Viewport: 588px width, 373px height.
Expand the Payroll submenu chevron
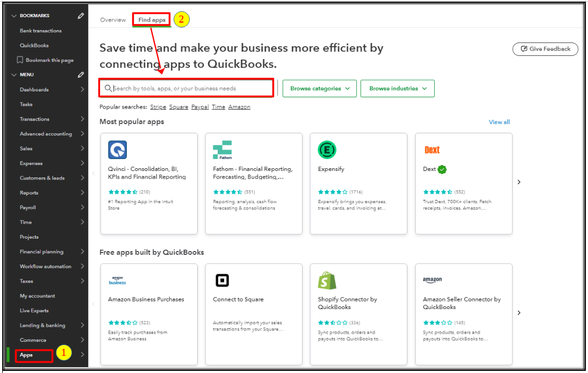(x=82, y=207)
